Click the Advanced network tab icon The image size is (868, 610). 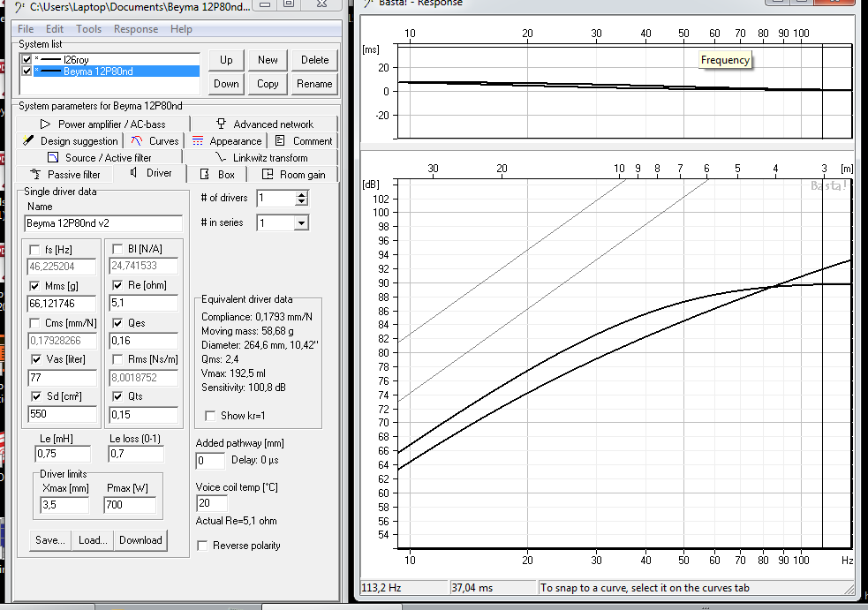click(220, 124)
